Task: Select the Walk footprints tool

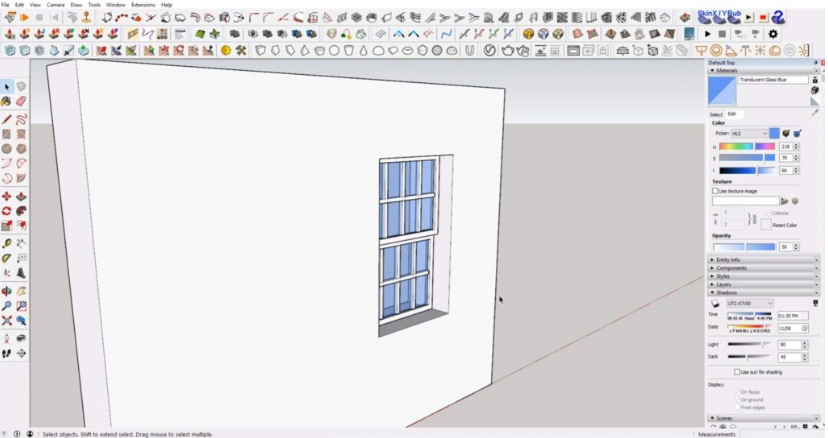Action: [x=6, y=353]
